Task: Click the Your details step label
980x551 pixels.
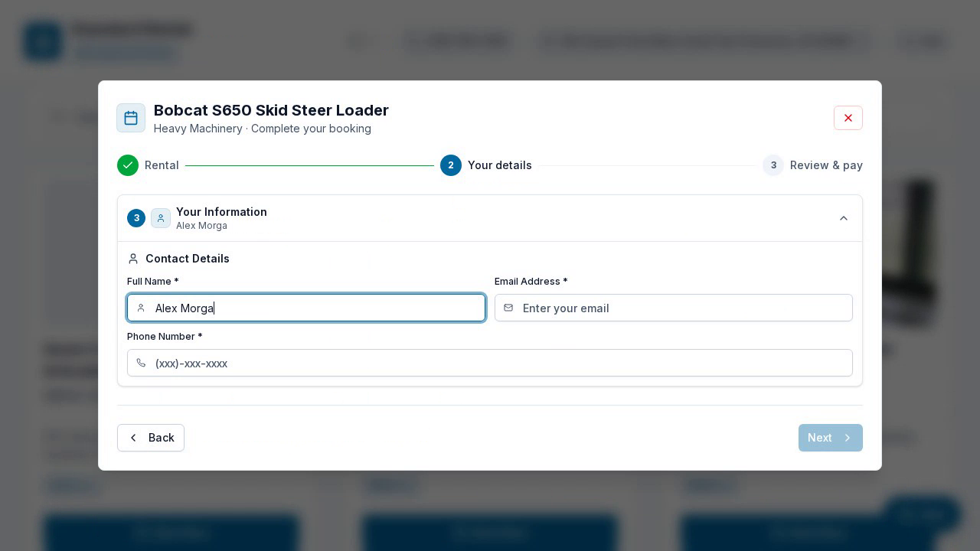Action: [x=500, y=165]
